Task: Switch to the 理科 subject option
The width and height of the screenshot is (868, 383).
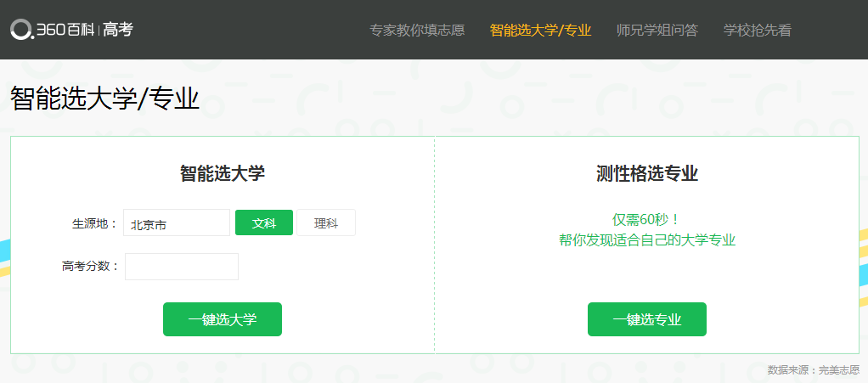Action: (326, 223)
